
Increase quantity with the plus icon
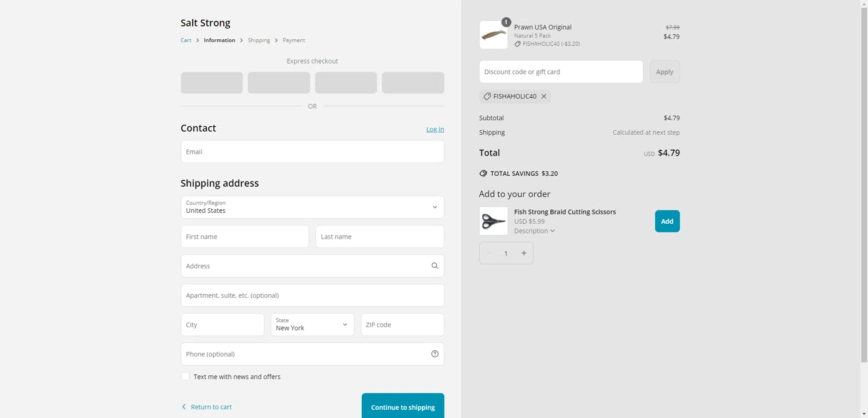(x=524, y=253)
